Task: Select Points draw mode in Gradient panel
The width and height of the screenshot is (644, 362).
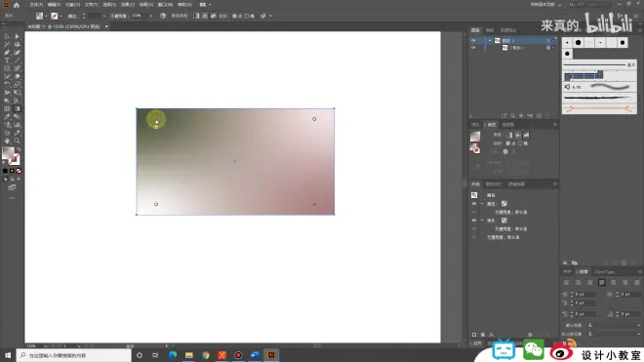Action: [508, 143]
